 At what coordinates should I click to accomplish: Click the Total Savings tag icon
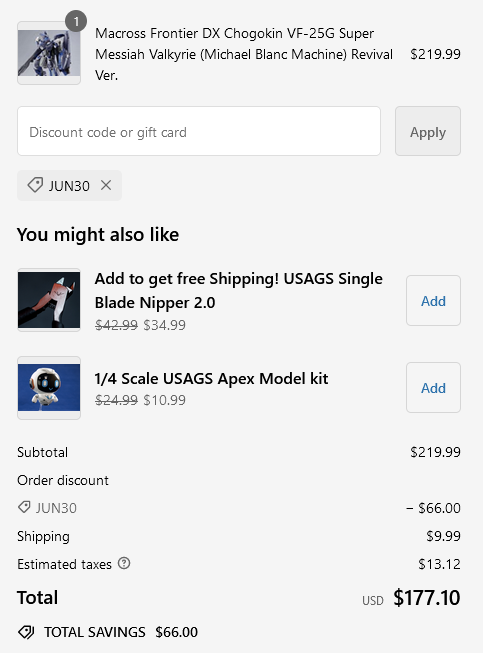pyautogui.click(x=26, y=632)
